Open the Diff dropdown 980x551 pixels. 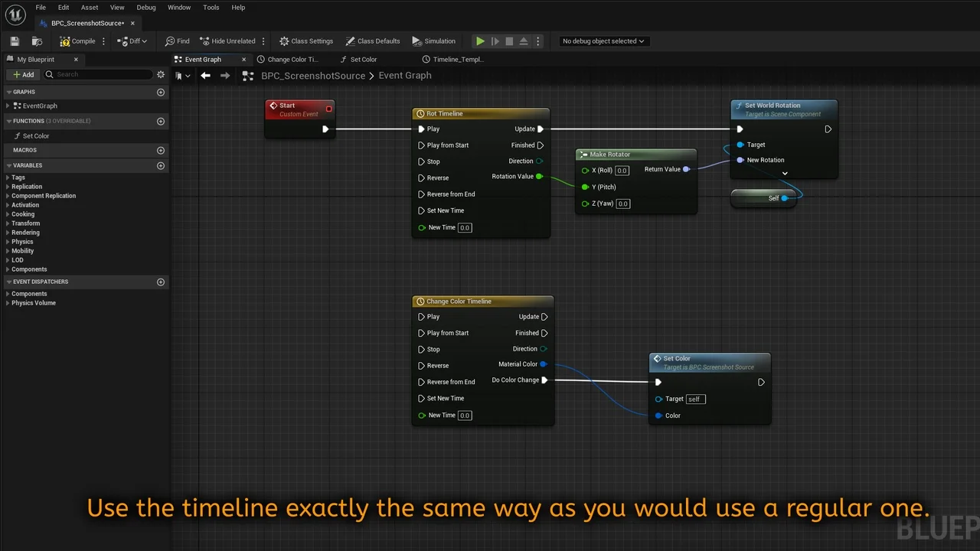pos(132,41)
